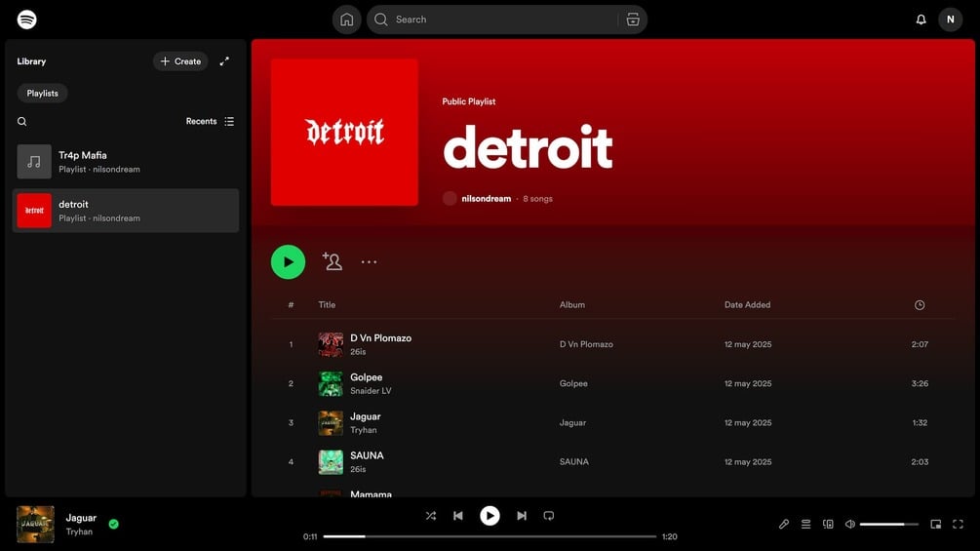The width and height of the screenshot is (980, 551).
Task: Open the Browse icon in search bar
Action: [633, 20]
